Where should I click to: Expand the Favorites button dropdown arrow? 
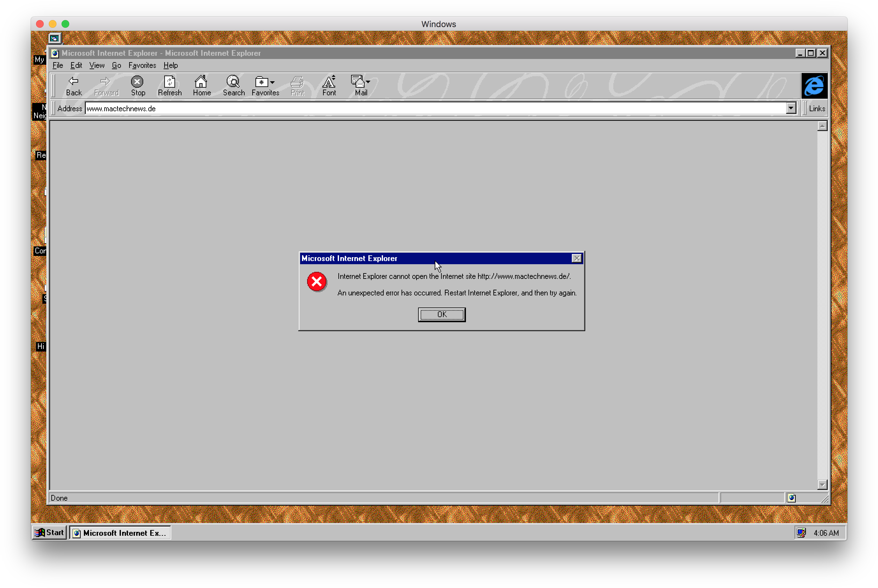click(272, 82)
